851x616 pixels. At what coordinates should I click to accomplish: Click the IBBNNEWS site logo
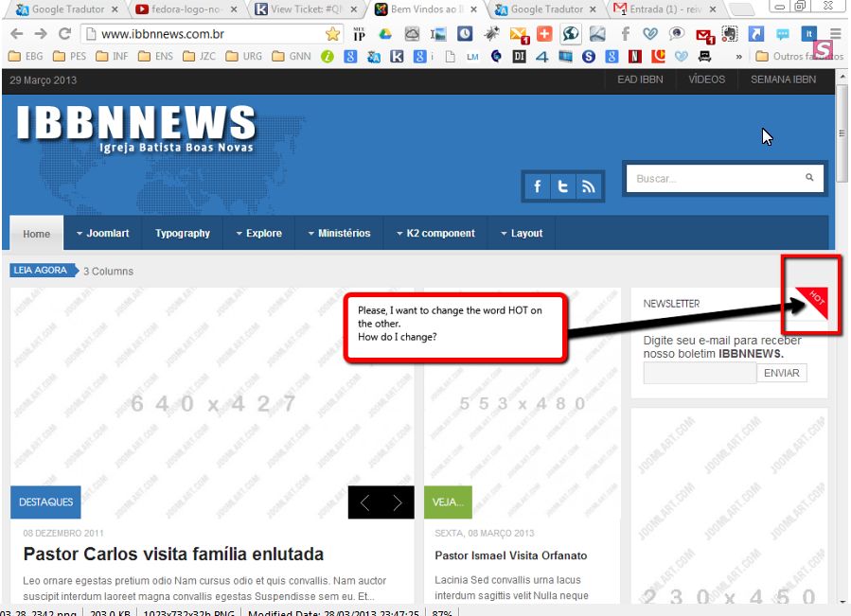coord(135,129)
